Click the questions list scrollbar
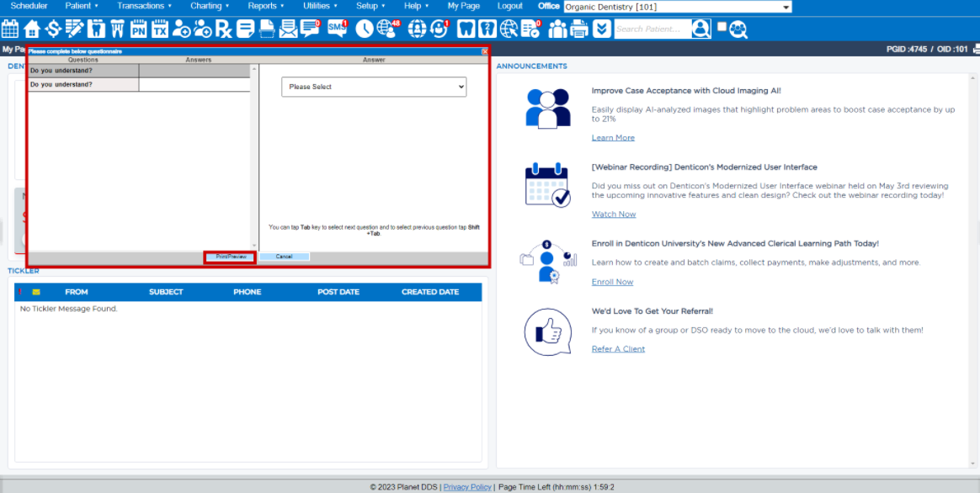The height and width of the screenshot is (493, 980). tap(253, 156)
